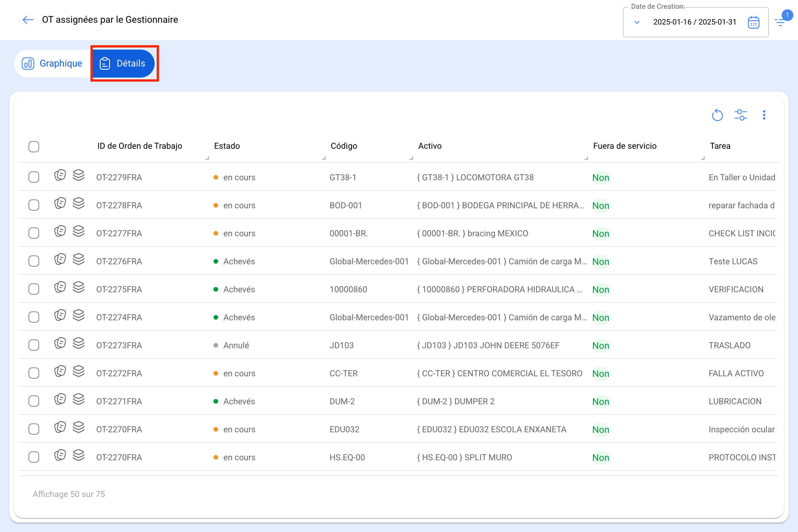The image size is (798, 532).
Task: Select the OT-2274FRA row checkbox
Action: pos(34,317)
